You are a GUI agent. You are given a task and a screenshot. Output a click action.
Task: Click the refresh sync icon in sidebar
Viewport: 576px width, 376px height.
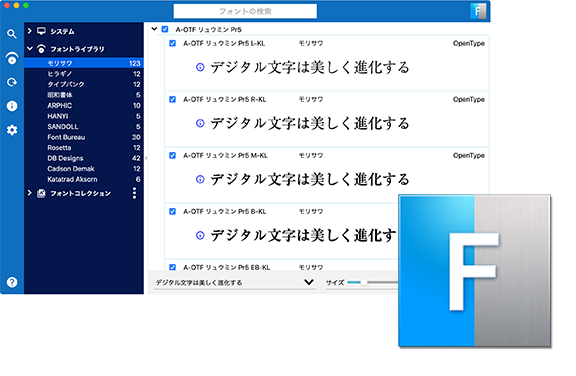12,82
